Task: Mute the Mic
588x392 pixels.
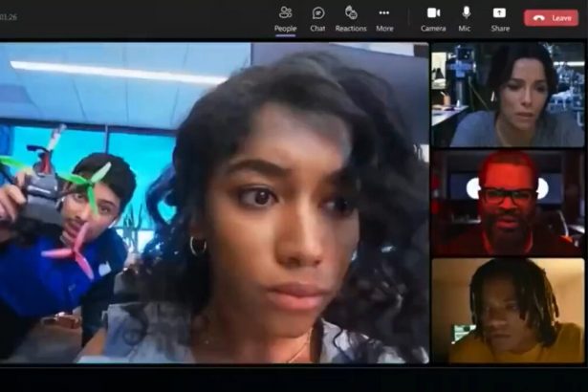Action: click(x=467, y=12)
